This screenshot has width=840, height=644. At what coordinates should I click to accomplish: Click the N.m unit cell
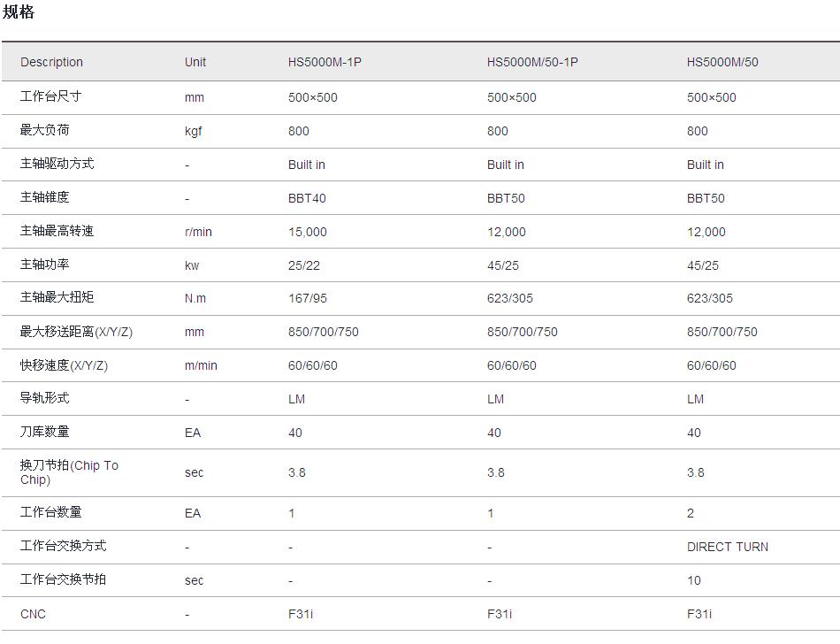195,298
